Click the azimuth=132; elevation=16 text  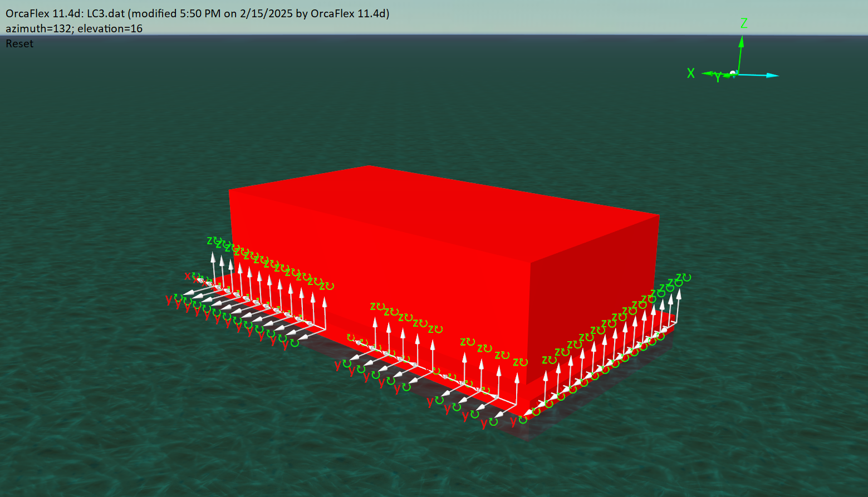click(74, 29)
